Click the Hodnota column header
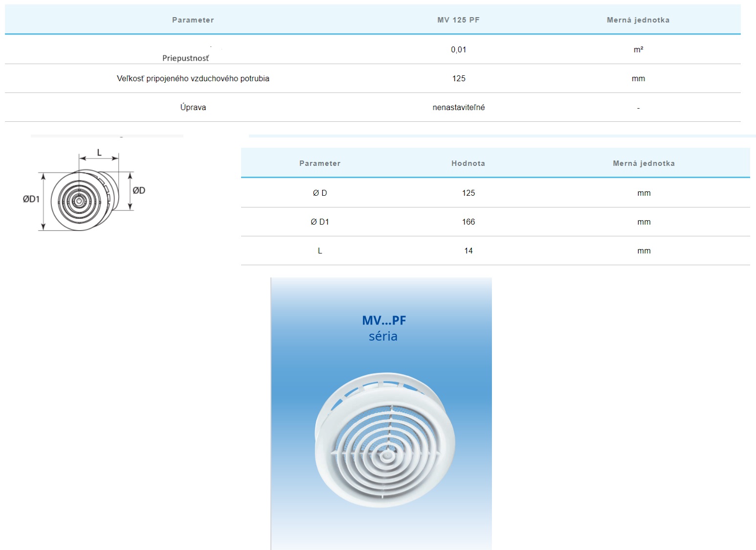 [x=468, y=163]
